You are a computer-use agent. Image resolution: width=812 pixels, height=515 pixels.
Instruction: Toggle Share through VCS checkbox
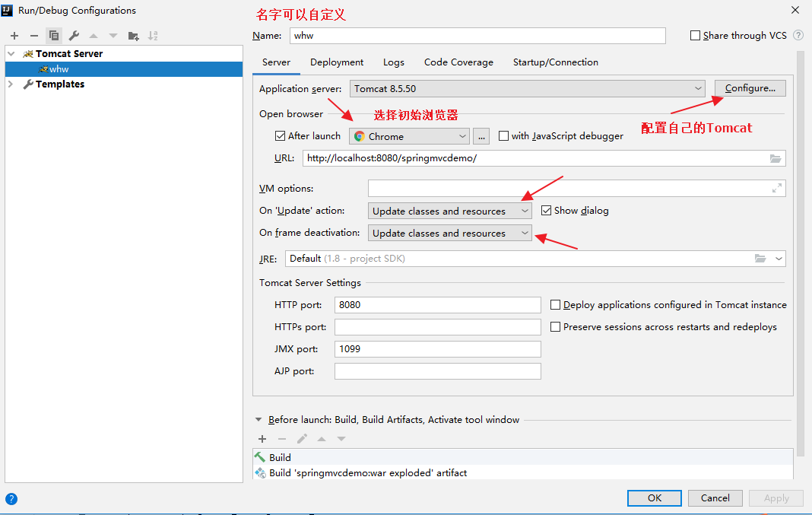[696, 35]
